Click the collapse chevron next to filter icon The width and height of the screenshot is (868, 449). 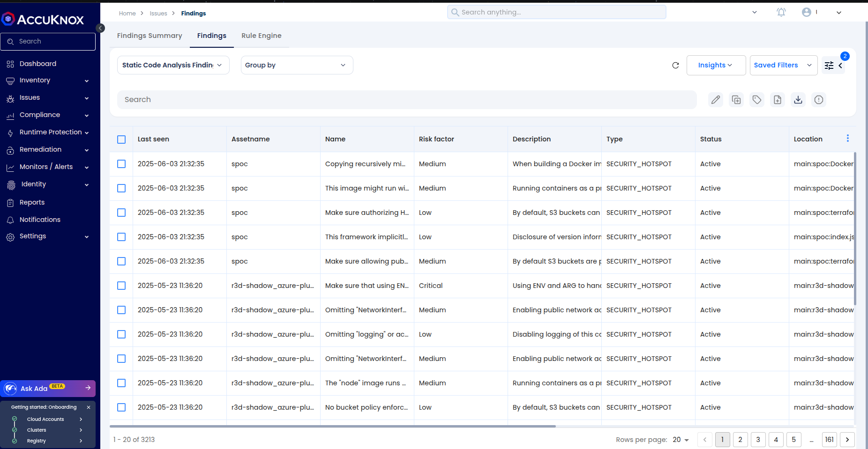click(841, 66)
